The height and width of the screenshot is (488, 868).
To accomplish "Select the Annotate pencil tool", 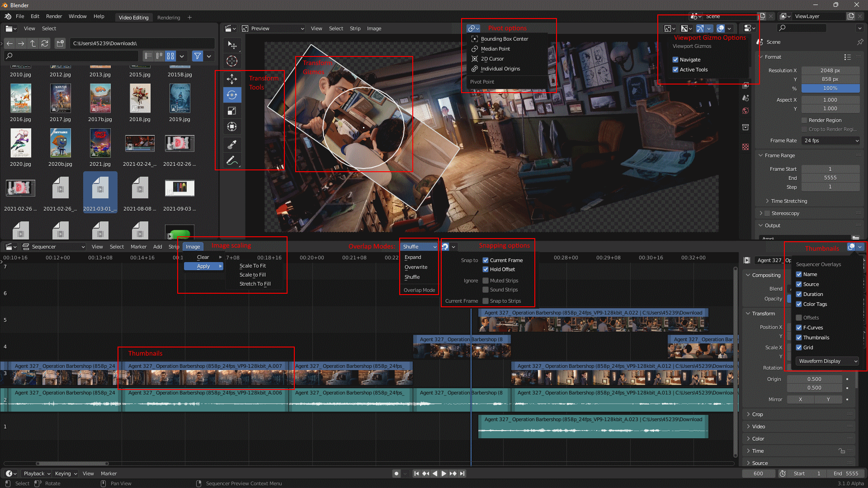I will click(232, 160).
